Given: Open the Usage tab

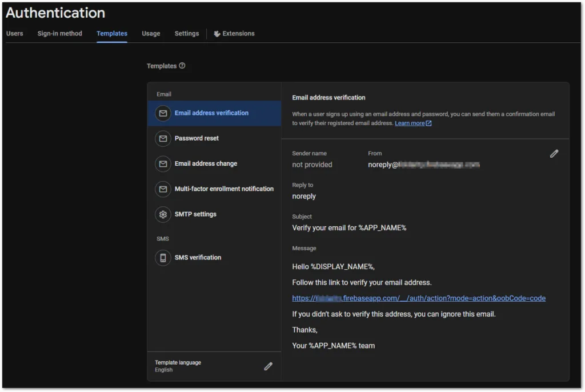Looking at the screenshot, I should click(x=151, y=34).
